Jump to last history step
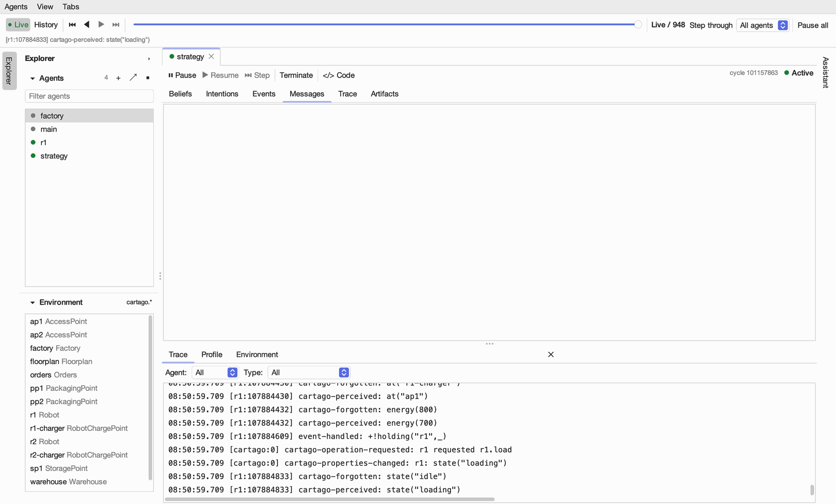The height and width of the screenshot is (504, 836). click(116, 25)
